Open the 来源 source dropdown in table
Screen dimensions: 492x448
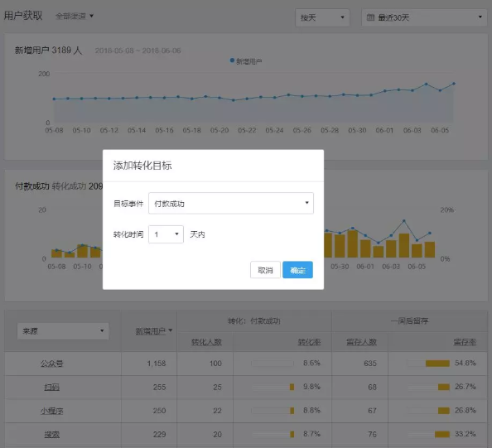click(x=63, y=331)
